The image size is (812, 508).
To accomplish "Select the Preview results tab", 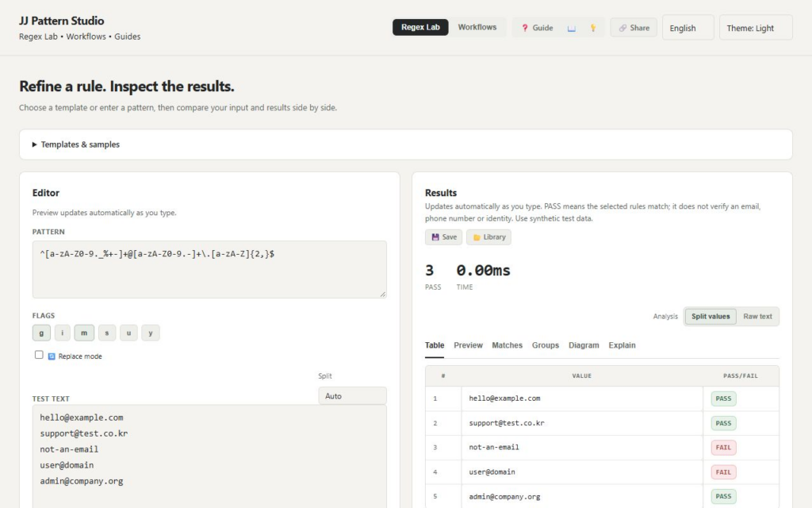I will point(468,345).
